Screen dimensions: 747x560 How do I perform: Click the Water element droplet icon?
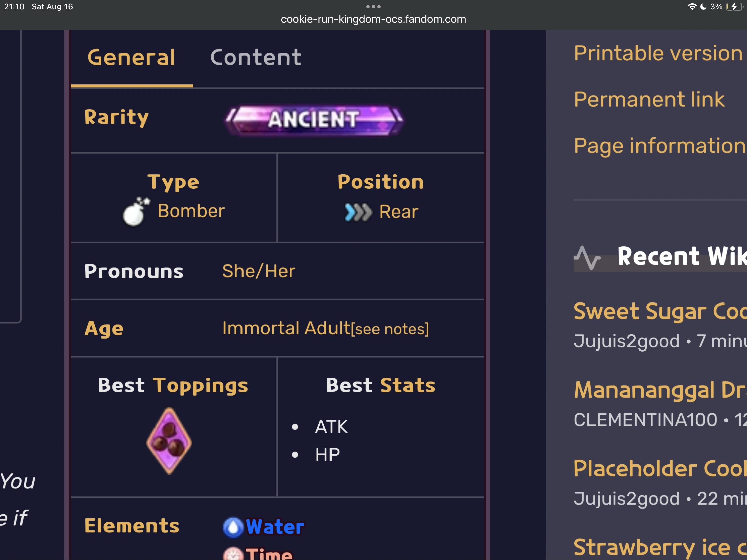click(x=233, y=527)
